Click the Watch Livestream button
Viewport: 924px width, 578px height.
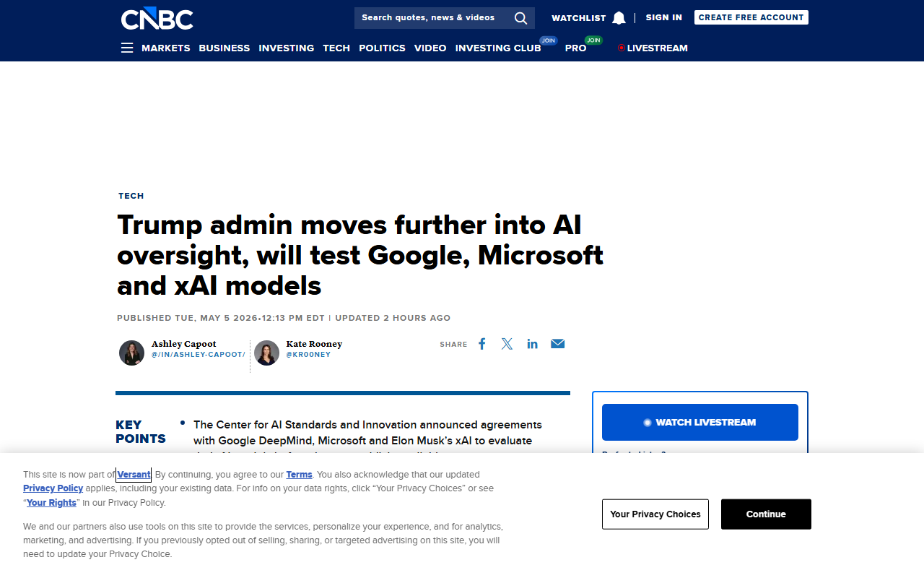tap(700, 423)
